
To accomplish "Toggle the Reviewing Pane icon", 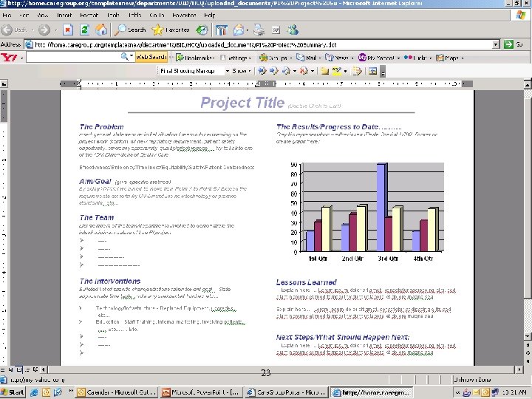I will tap(373, 71).
